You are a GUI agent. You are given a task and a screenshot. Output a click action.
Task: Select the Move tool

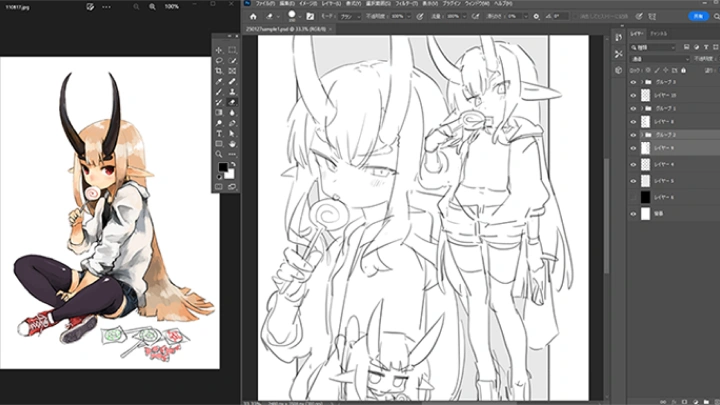(x=219, y=49)
